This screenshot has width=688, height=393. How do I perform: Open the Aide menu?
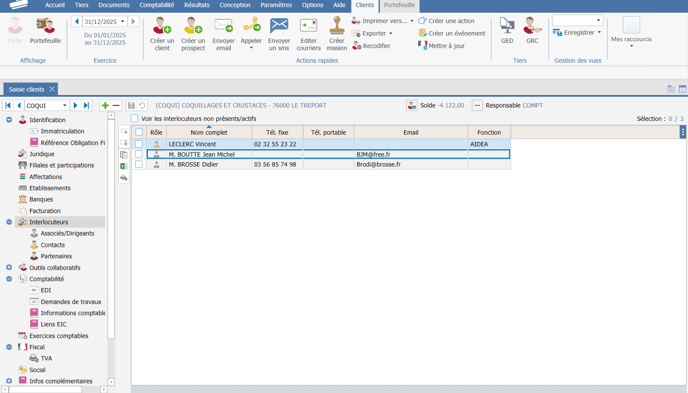pyautogui.click(x=339, y=5)
